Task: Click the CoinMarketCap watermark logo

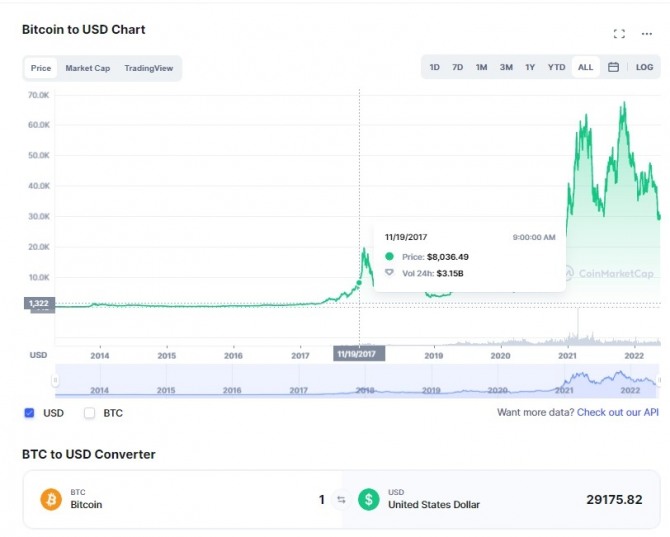Action: (x=610, y=273)
